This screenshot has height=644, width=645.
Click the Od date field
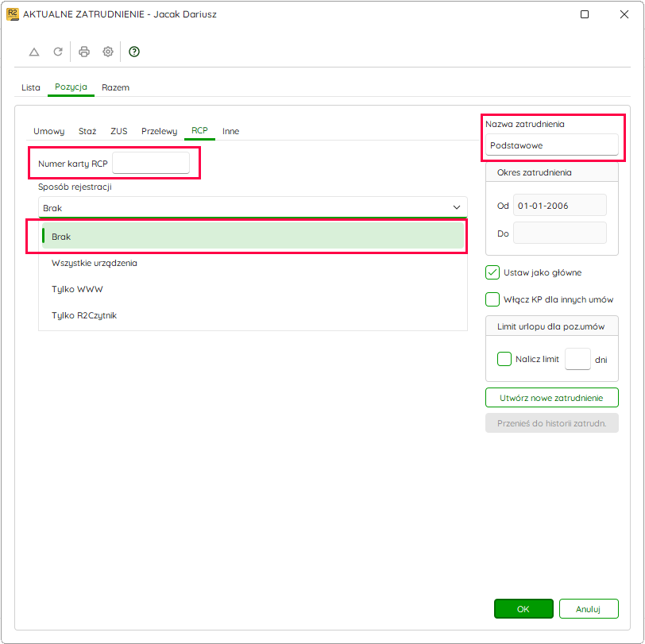click(x=559, y=205)
